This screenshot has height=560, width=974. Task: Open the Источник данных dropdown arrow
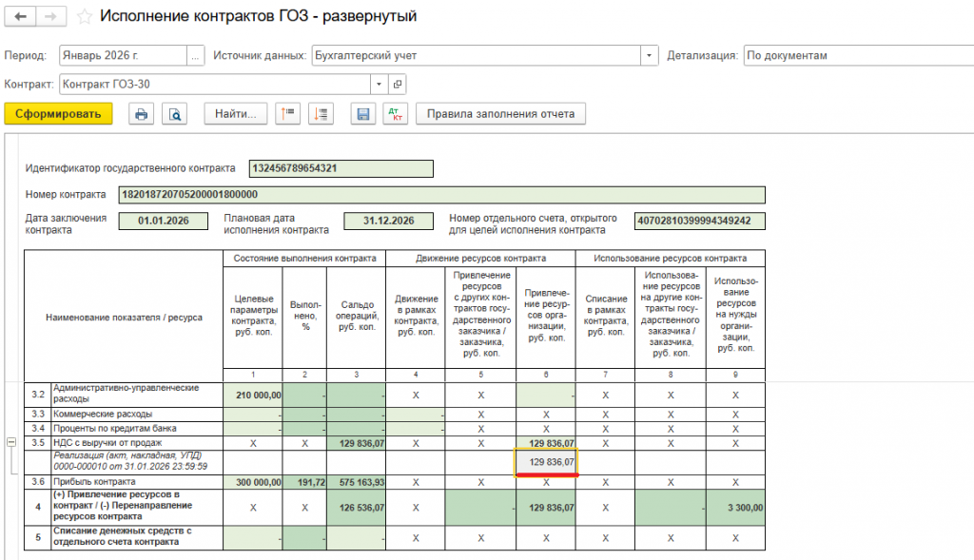pyautogui.click(x=649, y=56)
